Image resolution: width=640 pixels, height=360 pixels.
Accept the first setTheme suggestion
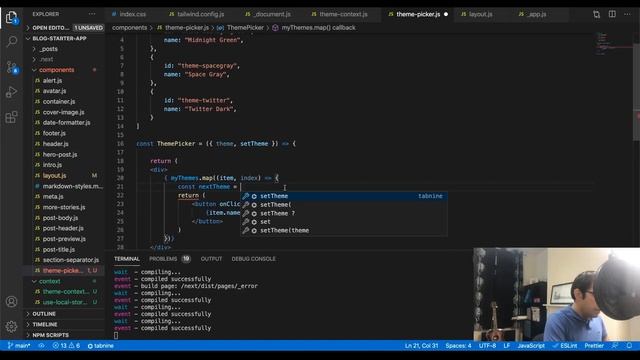click(344, 196)
